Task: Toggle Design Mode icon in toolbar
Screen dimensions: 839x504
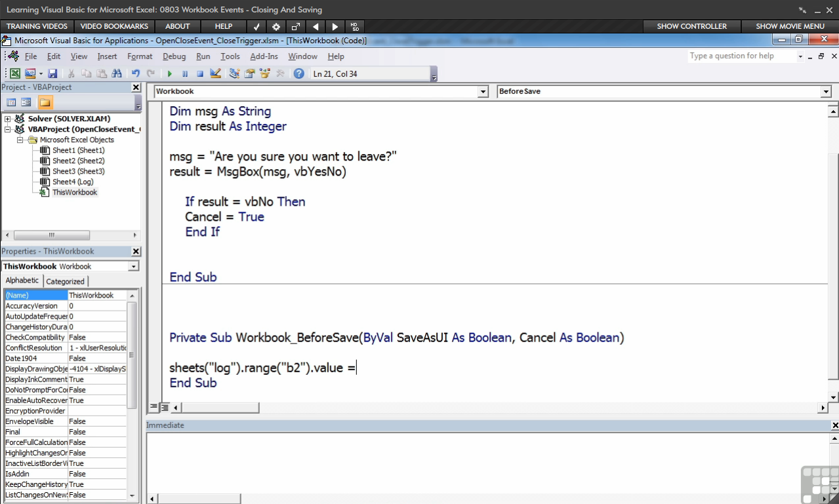Action: 215,74
